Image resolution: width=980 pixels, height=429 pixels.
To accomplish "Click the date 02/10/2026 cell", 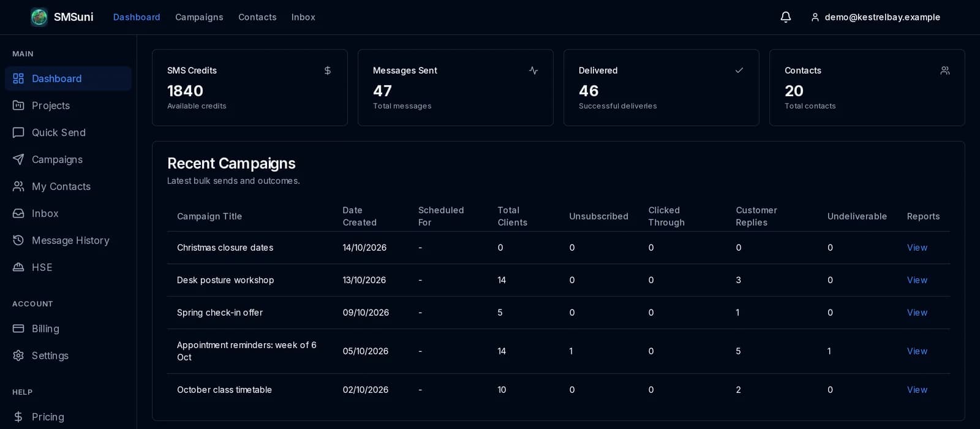I will pyautogui.click(x=366, y=390).
